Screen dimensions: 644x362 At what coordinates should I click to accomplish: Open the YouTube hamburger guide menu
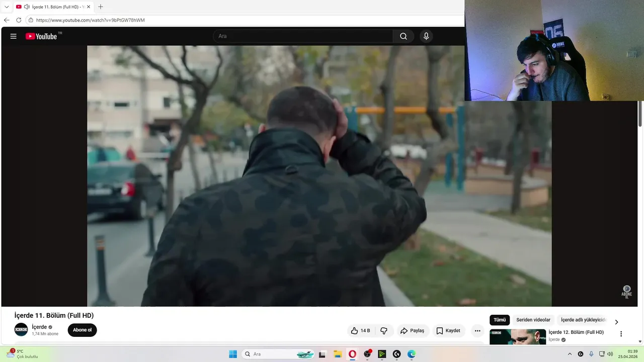click(x=14, y=36)
